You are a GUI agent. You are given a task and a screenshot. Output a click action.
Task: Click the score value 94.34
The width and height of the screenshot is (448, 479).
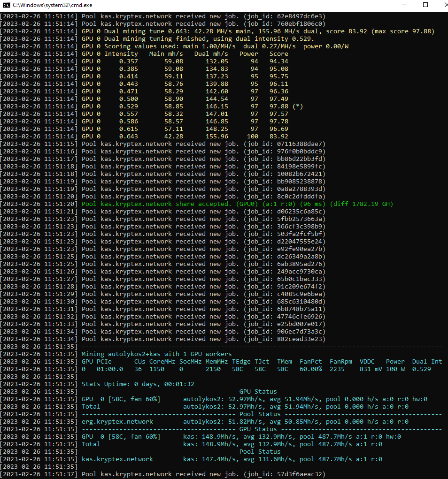[x=279, y=61]
